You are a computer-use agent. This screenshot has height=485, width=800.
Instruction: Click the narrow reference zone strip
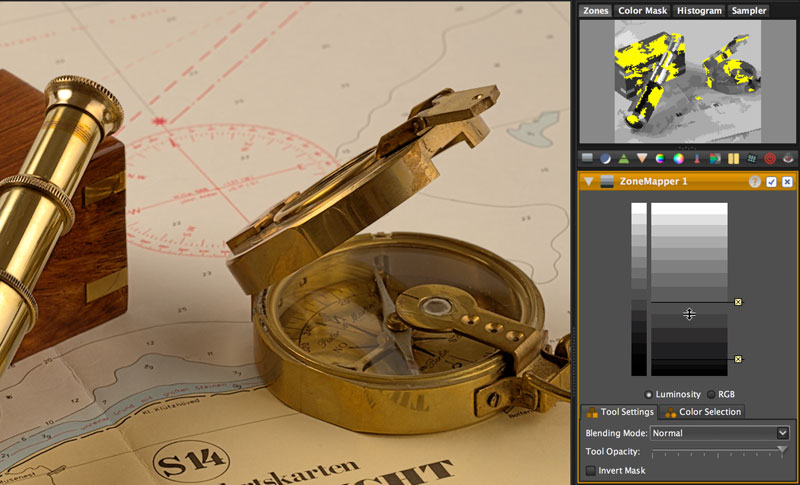[x=639, y=289]
